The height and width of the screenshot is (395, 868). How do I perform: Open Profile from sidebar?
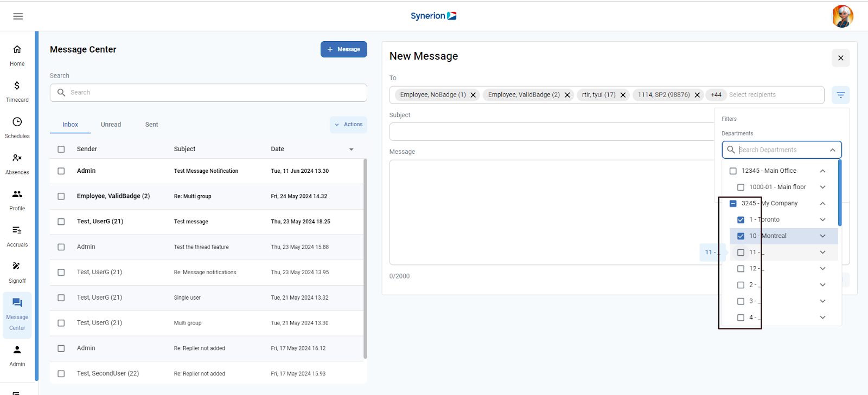pos(17,200)
